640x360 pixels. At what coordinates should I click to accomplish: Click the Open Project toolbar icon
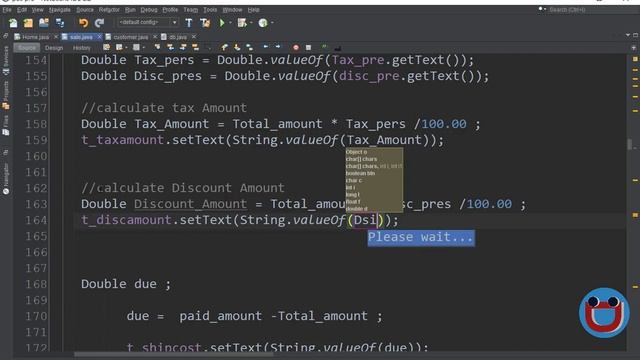tap(44, 23)
